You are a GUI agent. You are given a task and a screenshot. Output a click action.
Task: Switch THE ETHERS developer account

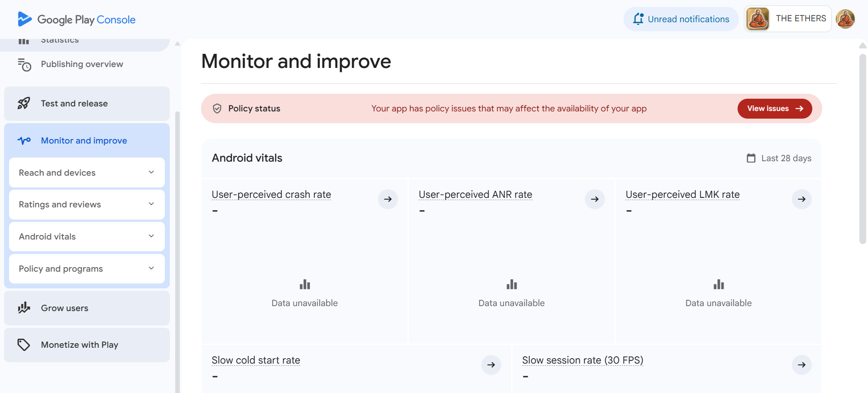(788, 19)
